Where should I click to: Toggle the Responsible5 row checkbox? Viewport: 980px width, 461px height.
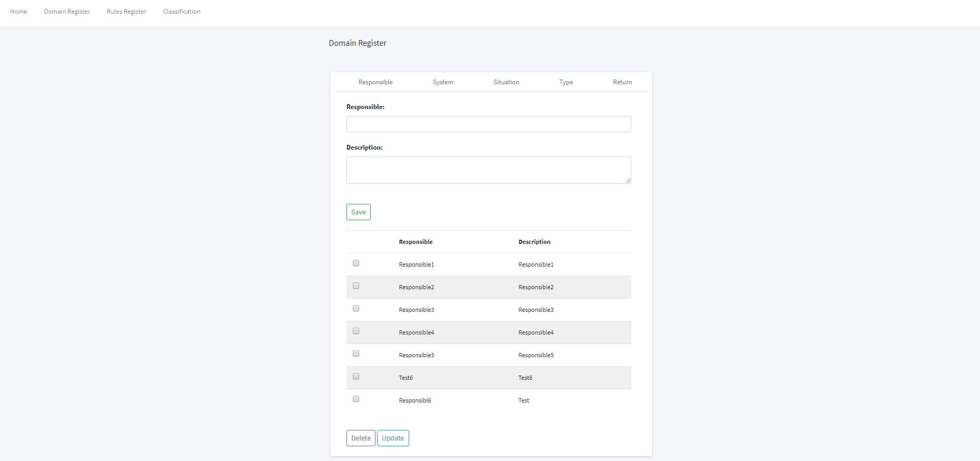[x=356, y=354]
